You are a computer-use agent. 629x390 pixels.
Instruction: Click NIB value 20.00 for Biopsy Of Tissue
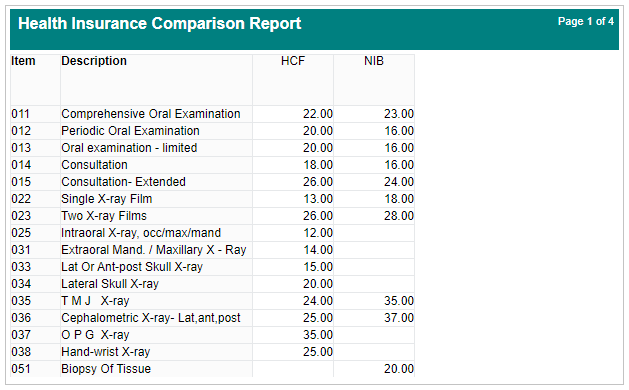tap(399, 369)
